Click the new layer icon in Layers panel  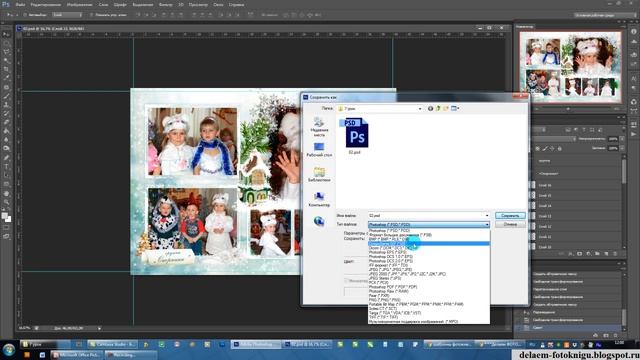point(606,254)
